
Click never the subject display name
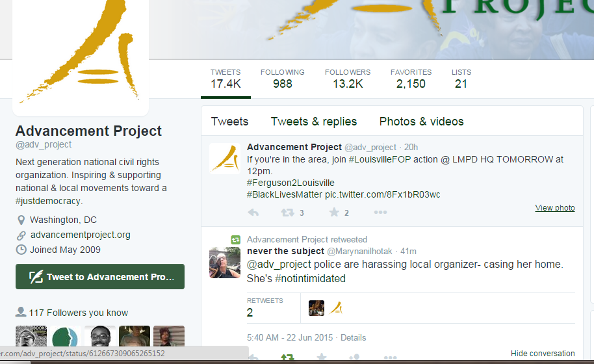[286, 251]
